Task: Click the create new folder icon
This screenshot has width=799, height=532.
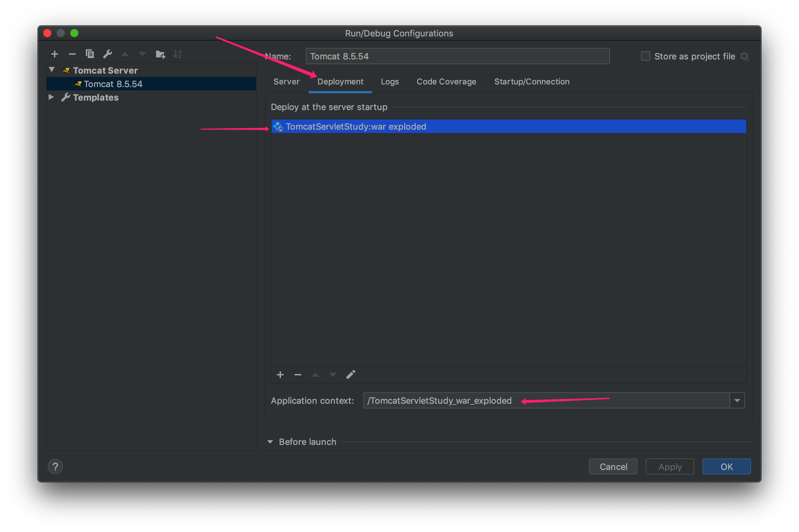Action: 160,54
